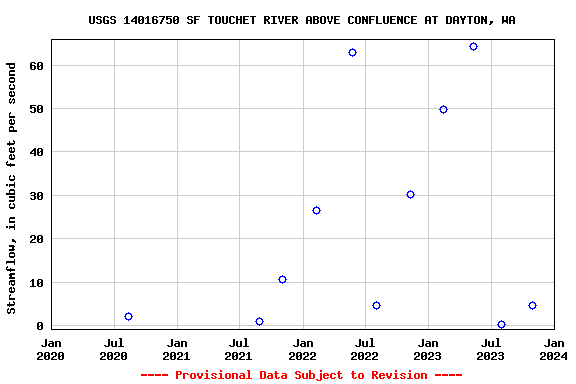Click the chart title USGS 14016750
This screenshot has height=384, width=576.
pyautogui.click(x=302, y=20)
